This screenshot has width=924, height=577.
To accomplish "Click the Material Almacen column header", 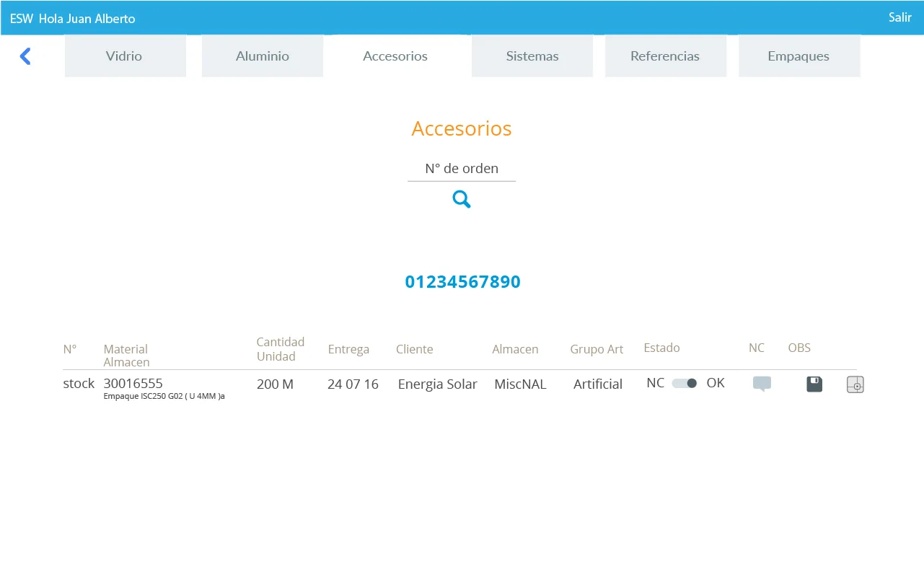I will (127, 356).
